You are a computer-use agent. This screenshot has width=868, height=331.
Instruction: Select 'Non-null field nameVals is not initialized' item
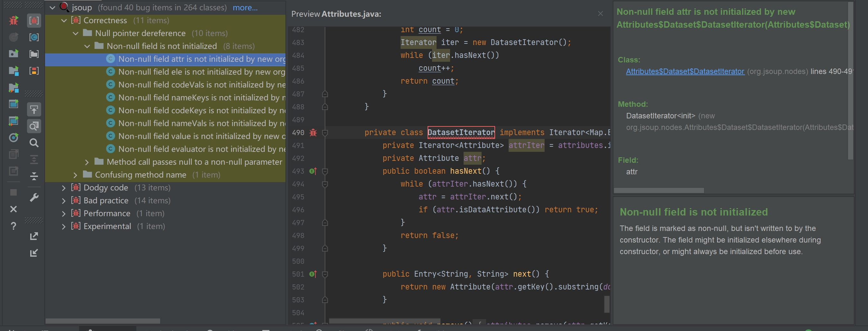point(165,124)
